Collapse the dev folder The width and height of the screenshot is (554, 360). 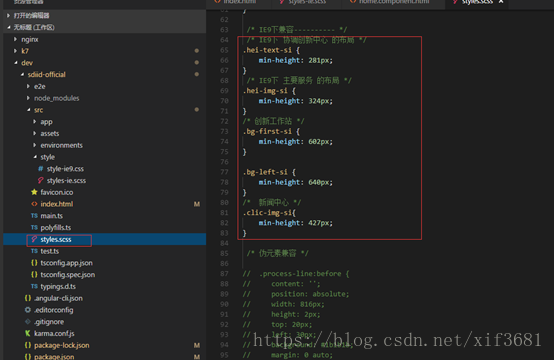[x=16, y=63]
